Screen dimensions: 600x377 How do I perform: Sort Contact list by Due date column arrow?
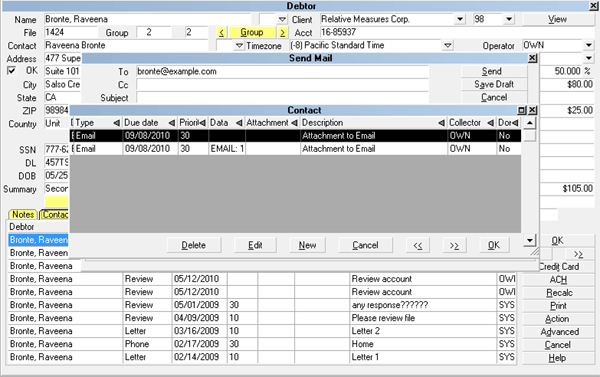172,123
